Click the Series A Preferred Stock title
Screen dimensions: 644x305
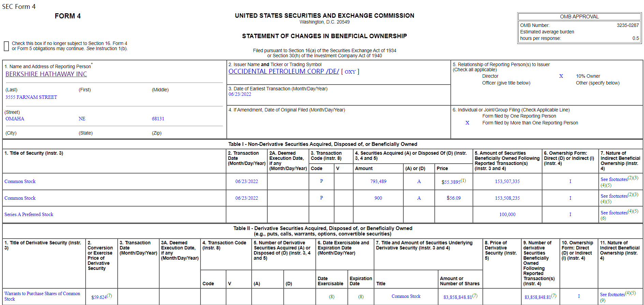[29, 214]
